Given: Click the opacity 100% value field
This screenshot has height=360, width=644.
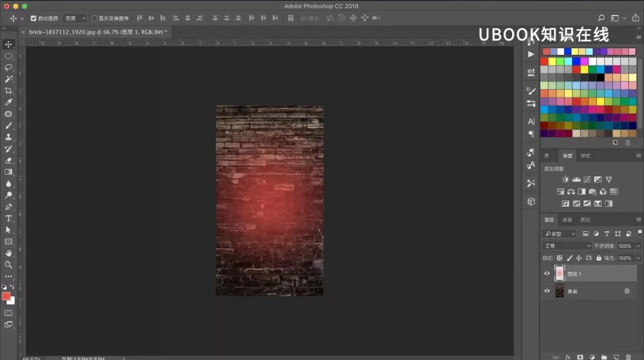Looking at the screenshot, I should (626, 246).
